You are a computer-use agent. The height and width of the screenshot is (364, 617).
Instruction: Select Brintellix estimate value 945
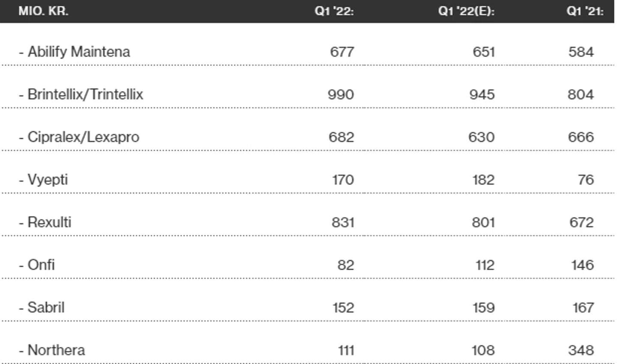pyautogui.click(x=482, y=94)
